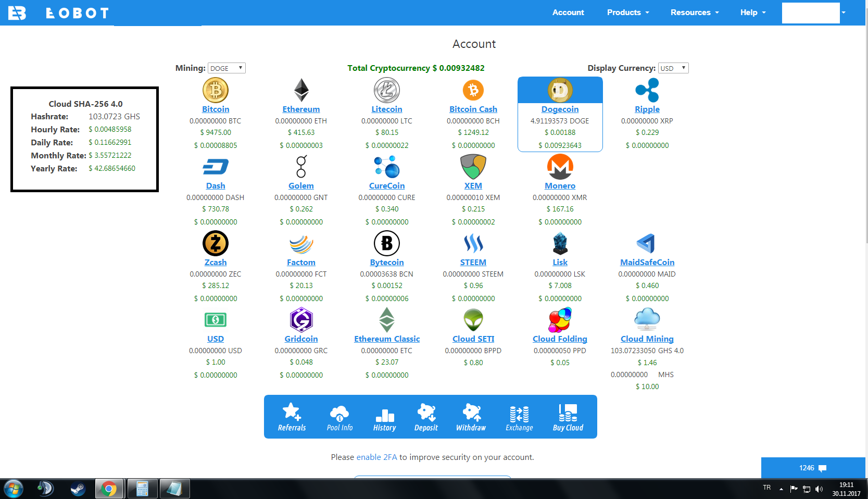868x499 pixels.
Task: Open the Monero link
Action: point(560,186)
